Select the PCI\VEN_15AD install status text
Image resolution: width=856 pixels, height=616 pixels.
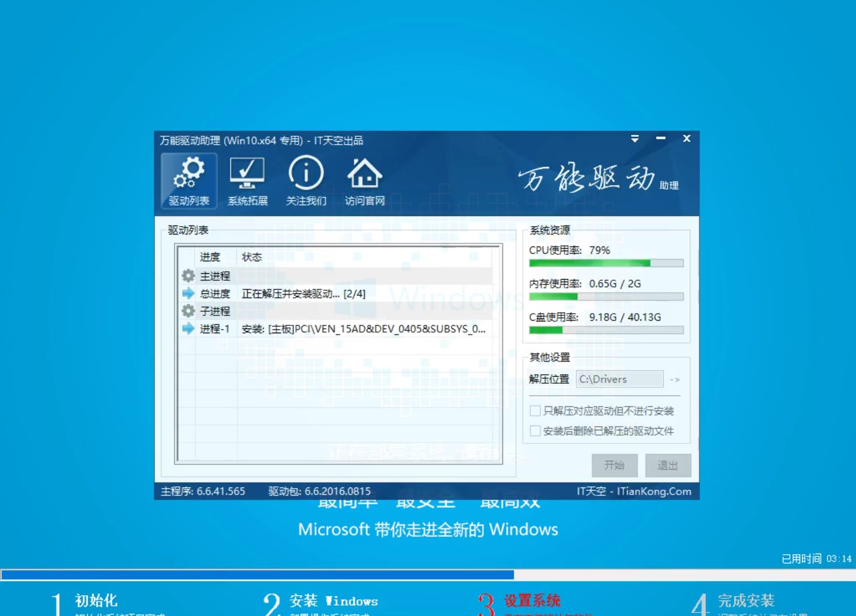(363, 329)
